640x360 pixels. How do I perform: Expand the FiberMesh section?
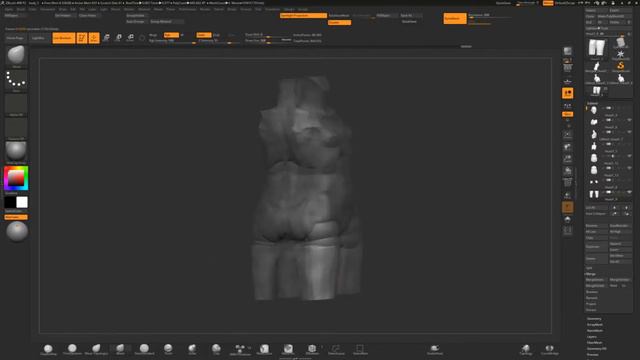click(x=594, y=343)
